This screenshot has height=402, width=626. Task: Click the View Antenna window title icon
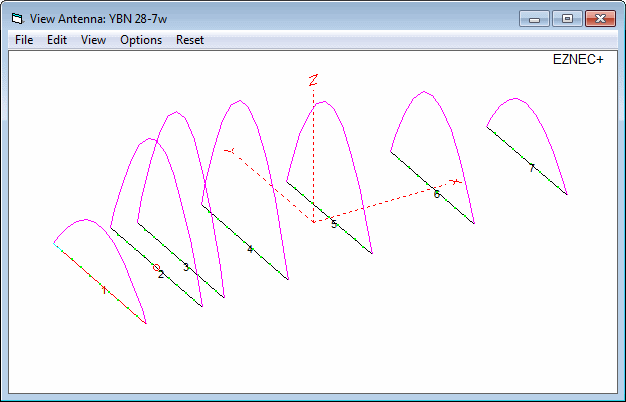[17, 18]
